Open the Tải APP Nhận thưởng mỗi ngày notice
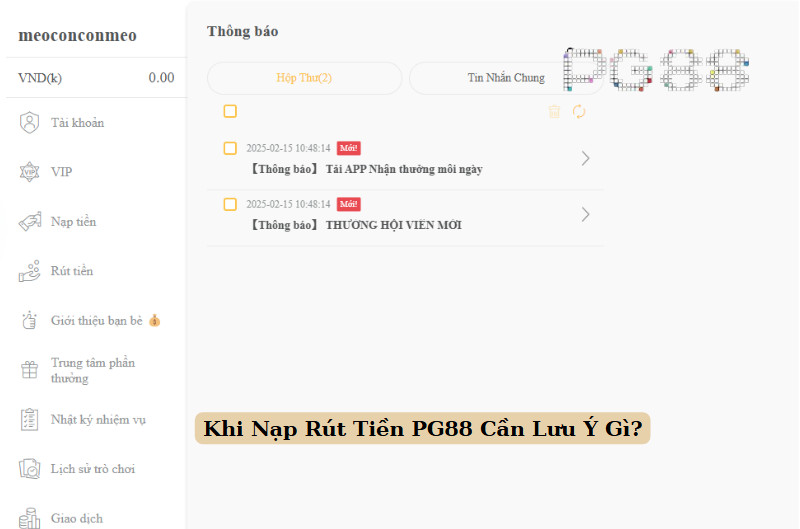This screenshot has width=800, height=529. (405, 162)
